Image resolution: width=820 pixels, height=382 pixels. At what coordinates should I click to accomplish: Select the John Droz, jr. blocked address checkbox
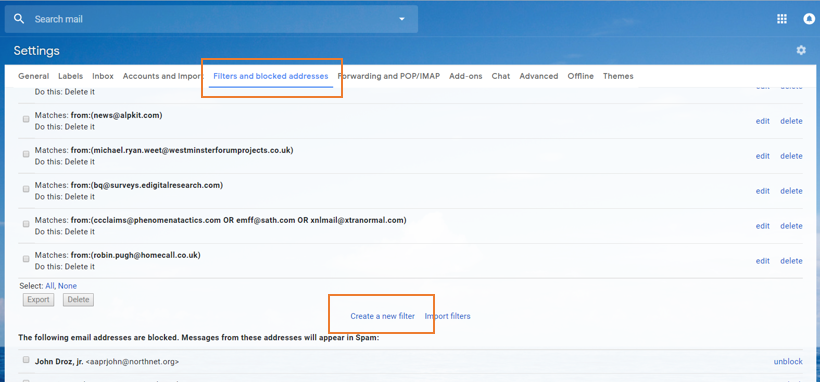(x=26, y=360)
